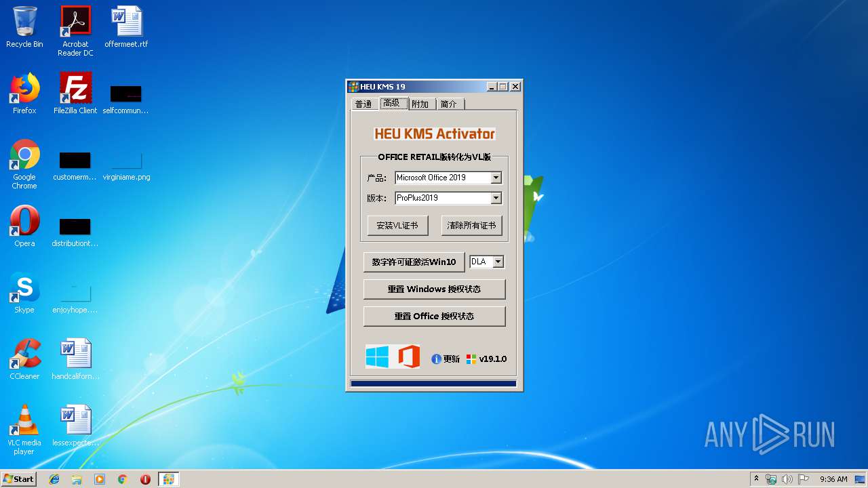Click the Microsoft Office 2019 text field

tap(443, 178)
